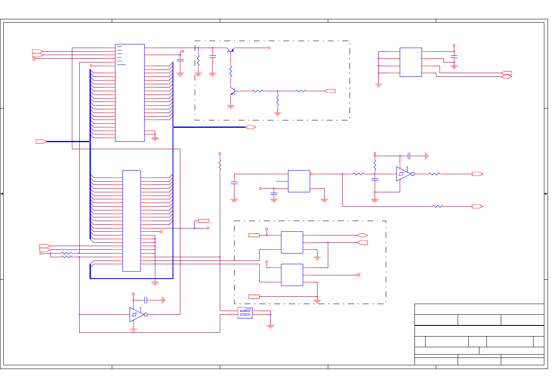The image size is (555, 392).
Task: Select the standalone vertical pull-up resistor under a power circle
Action: (220, 165)
